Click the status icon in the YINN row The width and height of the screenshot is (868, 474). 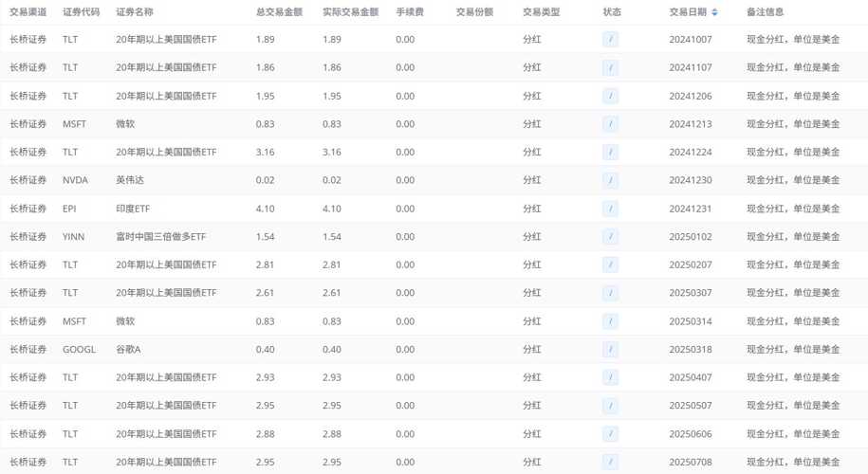tap(611, 237)
